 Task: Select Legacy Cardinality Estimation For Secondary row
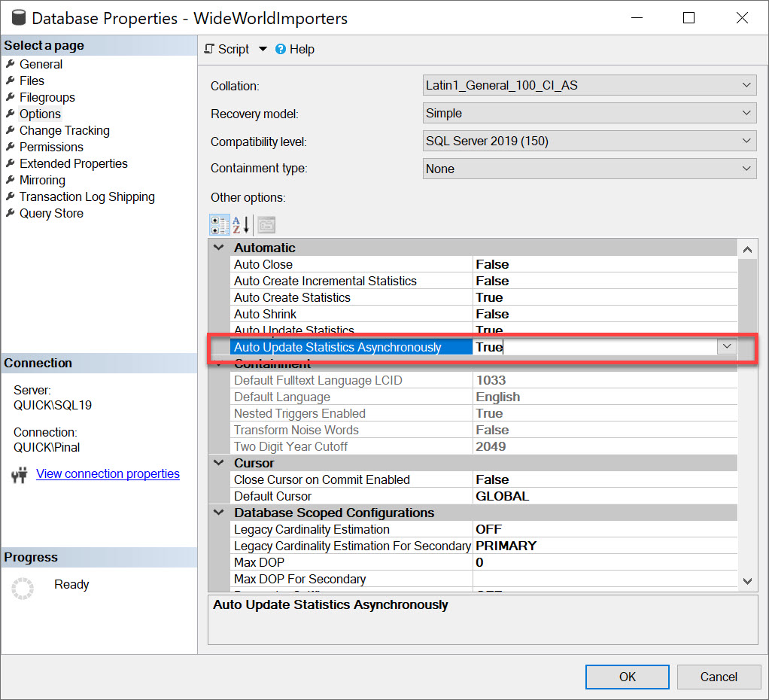click(x=483, y=546)
